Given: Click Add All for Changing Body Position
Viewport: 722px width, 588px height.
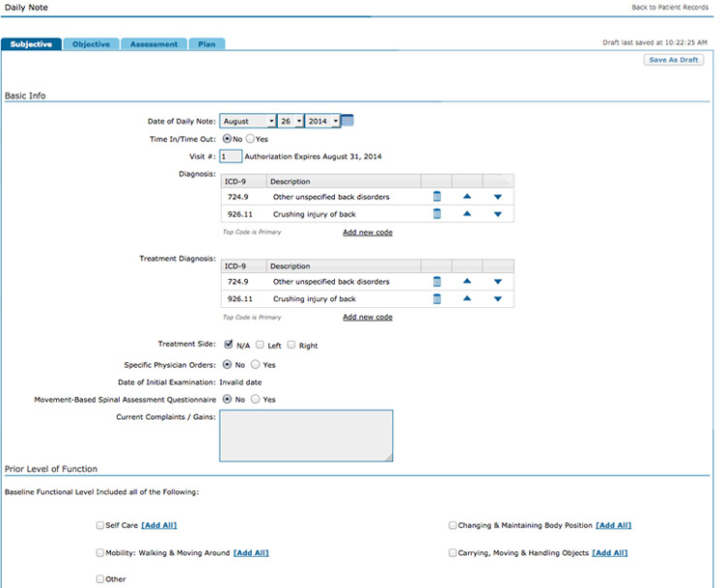Looking at the screenshot, I should point(613,525).
